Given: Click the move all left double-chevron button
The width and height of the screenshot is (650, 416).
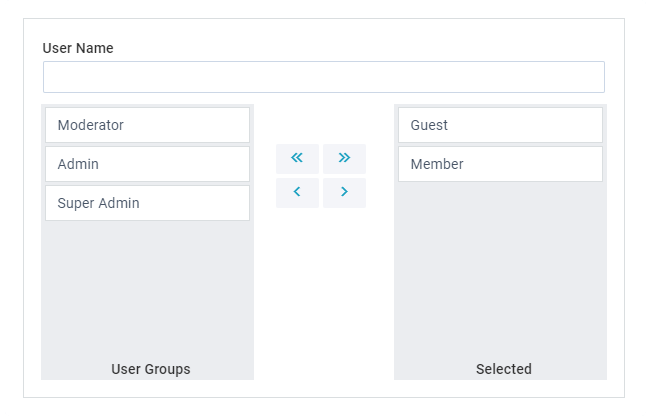Looking at the screenshot, I should pos(297,159).
